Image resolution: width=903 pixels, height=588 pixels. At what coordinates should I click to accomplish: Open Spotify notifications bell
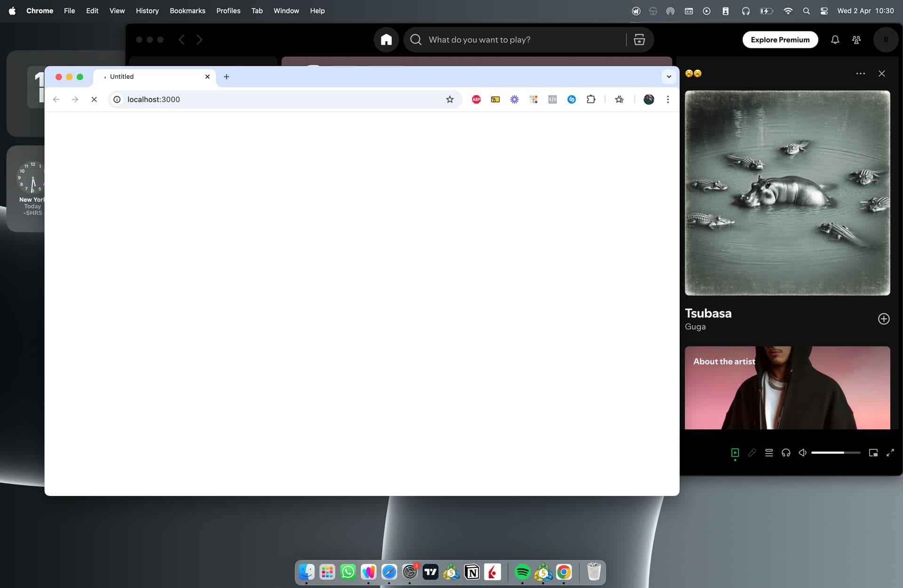click(x=835, y=40)
